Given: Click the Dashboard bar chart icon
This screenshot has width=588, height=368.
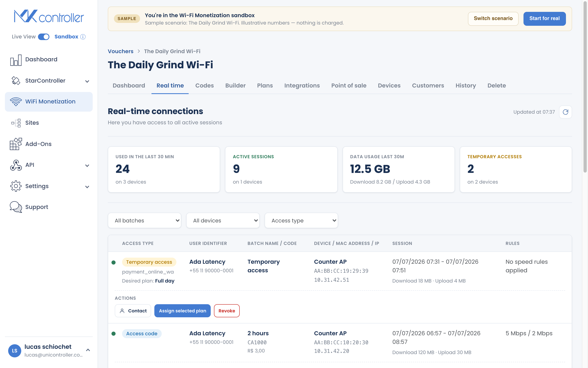Looking at the screenshot, I should coord(16,60).
